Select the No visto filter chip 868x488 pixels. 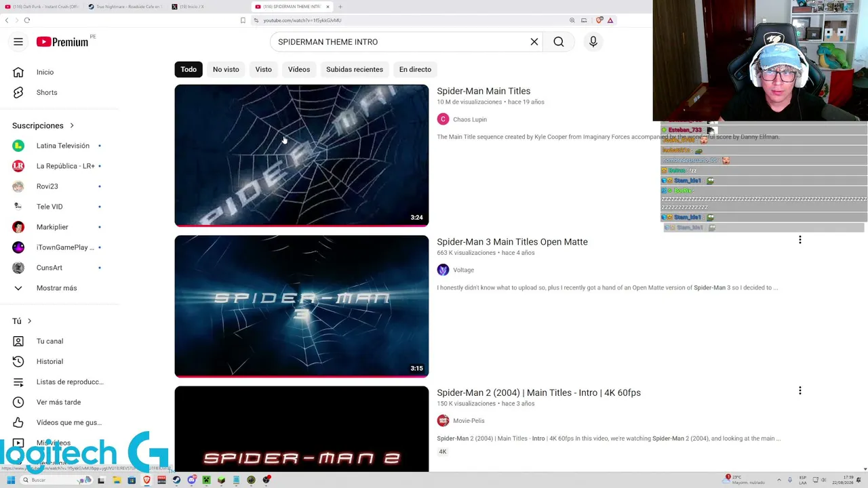tap(226, 69)
